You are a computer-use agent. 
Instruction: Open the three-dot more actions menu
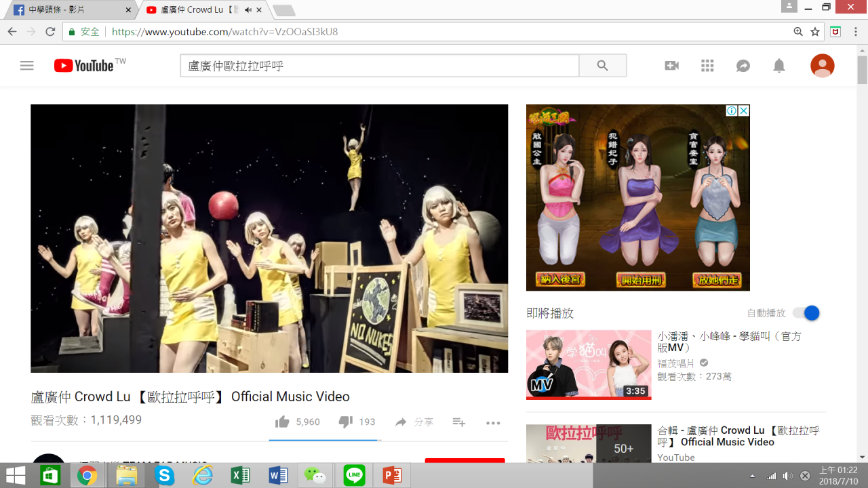493,423
